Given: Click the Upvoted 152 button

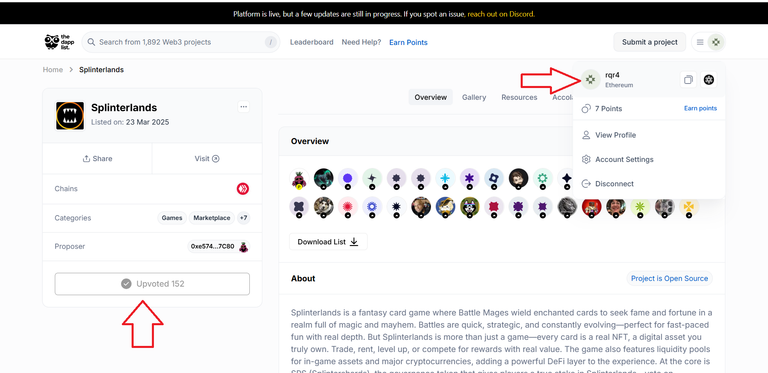Looking at the screenshot, I should [x=152, y=284].
